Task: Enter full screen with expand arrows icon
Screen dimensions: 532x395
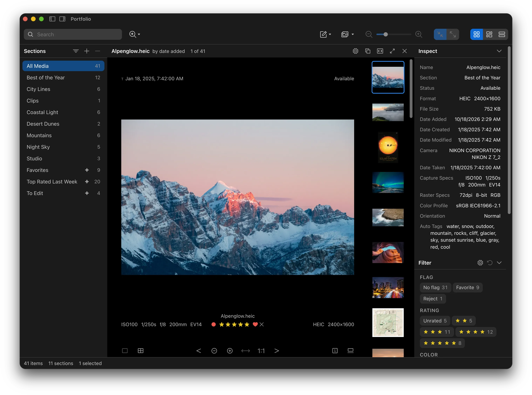Action: pos(392,51)
